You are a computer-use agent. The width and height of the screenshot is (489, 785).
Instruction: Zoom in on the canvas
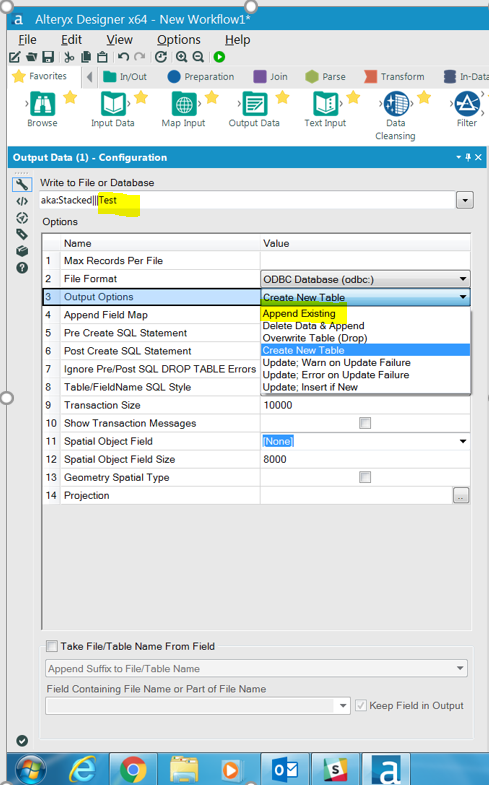pos(181,57)
